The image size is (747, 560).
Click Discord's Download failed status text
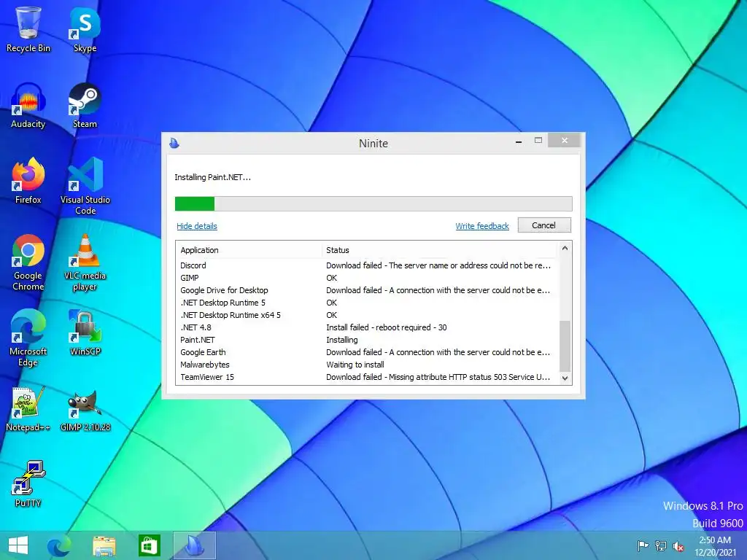[438, 265]
